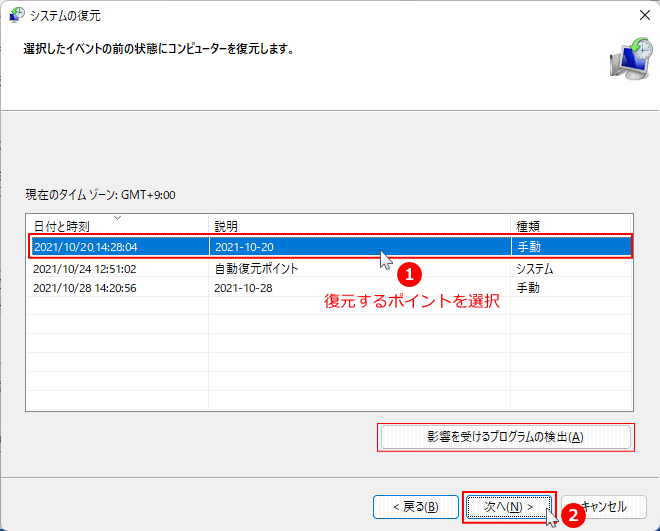Click the 2021-10-28 description cell
Screen dimensions: 660x531
(243, 288)
